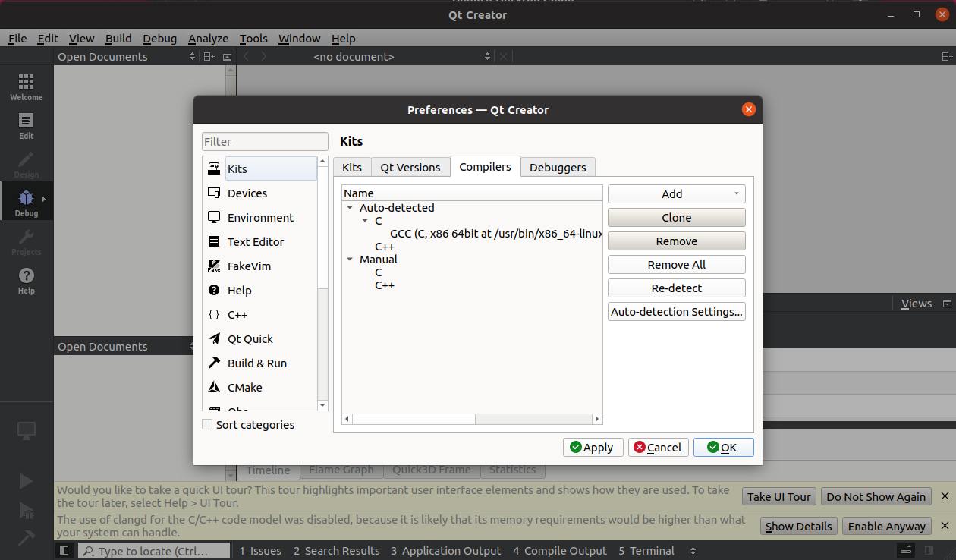Toggle the left sidebar visibility button
This screenshot has width=956, height=560.
(x=64, y=551)
